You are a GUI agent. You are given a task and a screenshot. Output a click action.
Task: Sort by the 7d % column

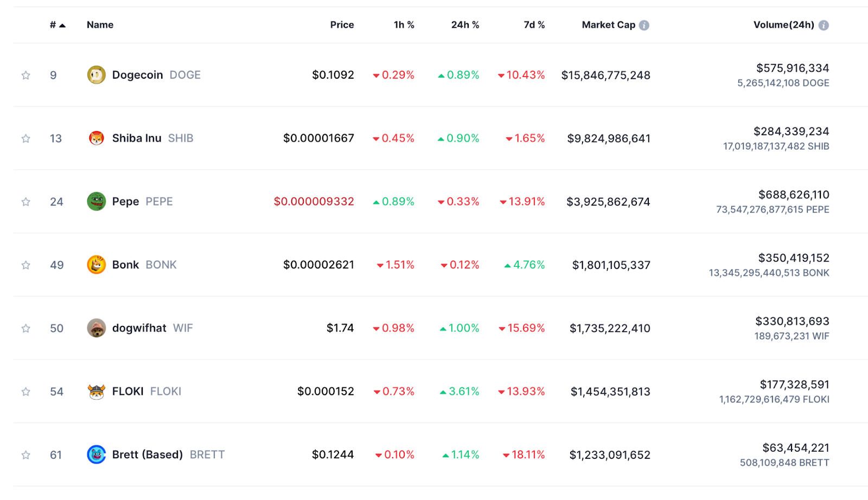534,25
